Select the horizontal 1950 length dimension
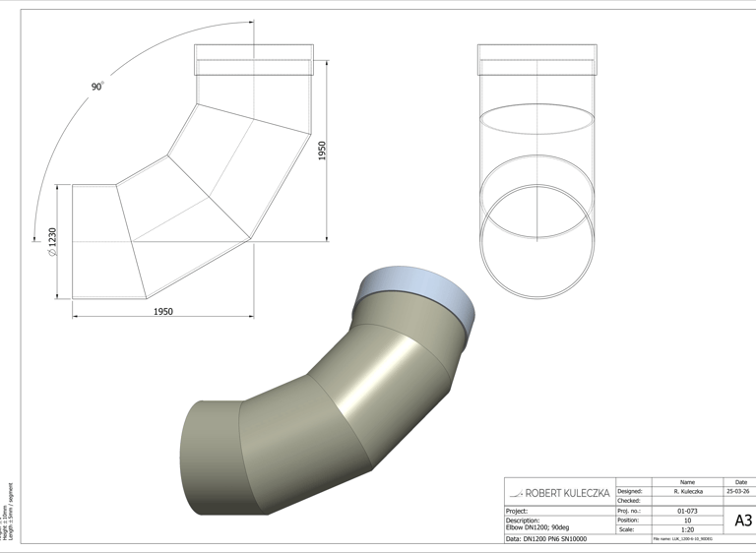Image resolution: width=756 pixels, height=553 pixels. click(x=163, y=312)
